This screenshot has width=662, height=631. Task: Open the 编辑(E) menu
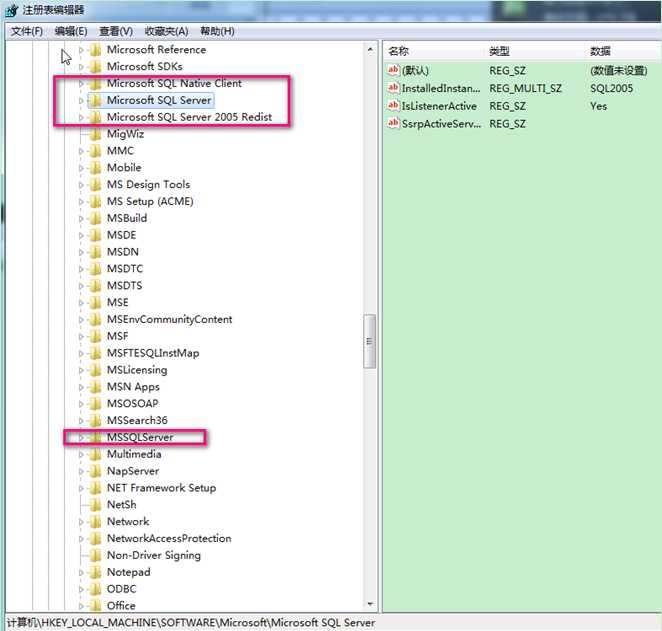tap(71, 31)
